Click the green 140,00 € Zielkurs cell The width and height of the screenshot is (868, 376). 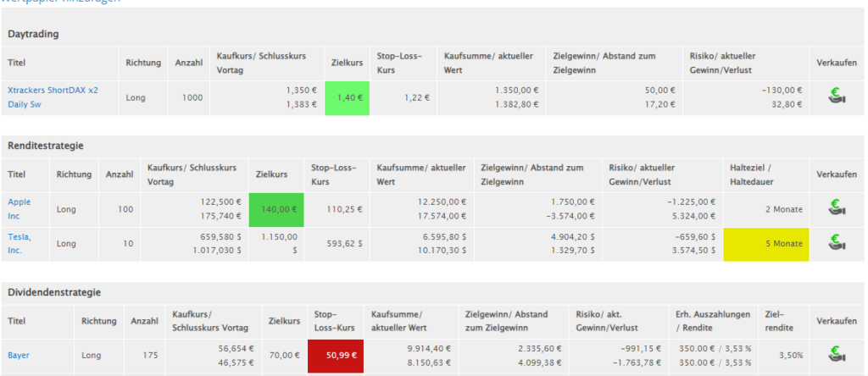[276, 209]
